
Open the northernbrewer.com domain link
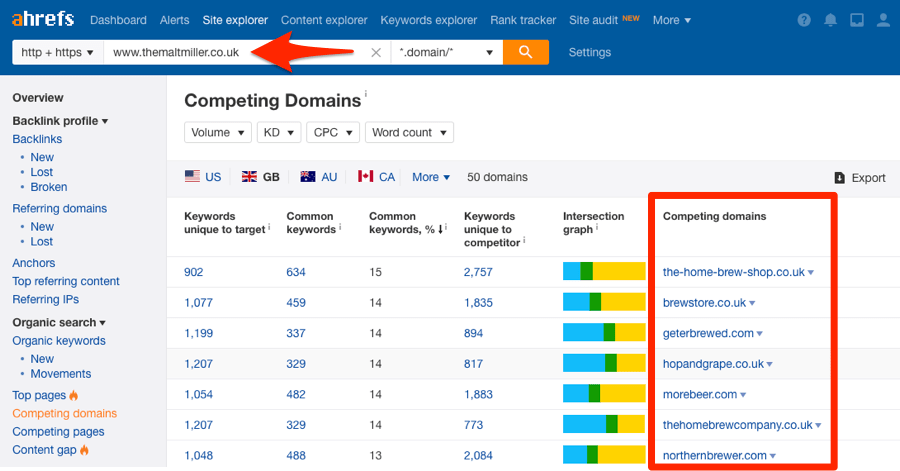click(715, 456)
